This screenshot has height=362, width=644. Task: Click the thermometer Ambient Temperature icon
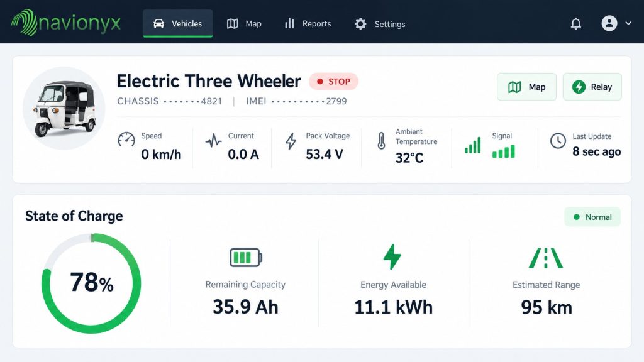381,140
